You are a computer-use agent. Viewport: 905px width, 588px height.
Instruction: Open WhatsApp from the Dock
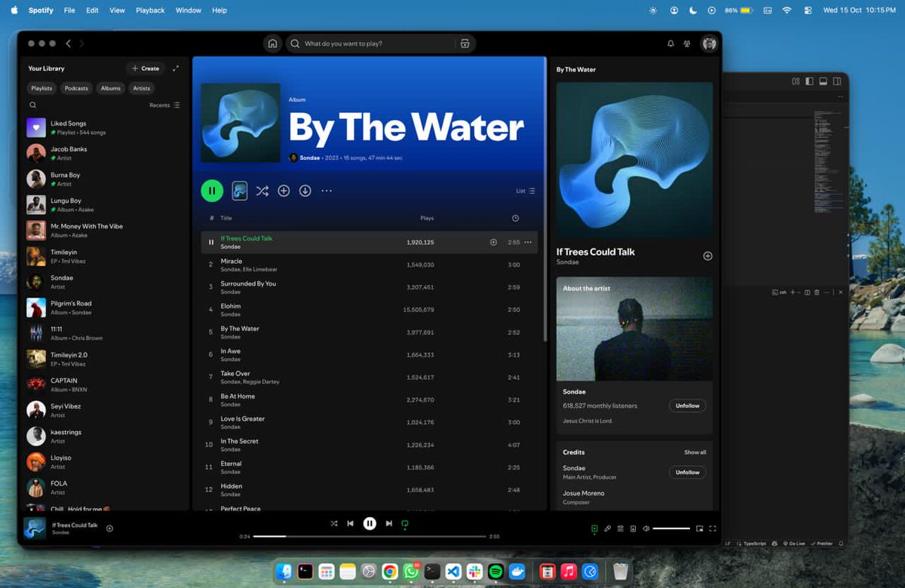coord(411,571)
